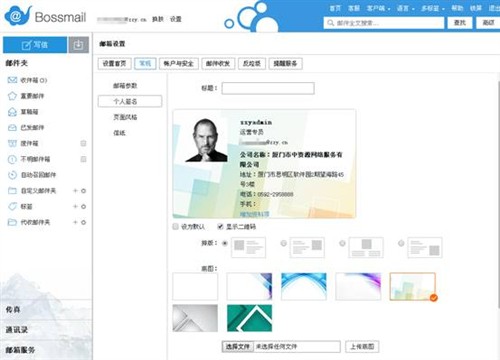Click 退出 log out in top bar
Image resolution: width=500 pixels, height=360 pixels.
pyautogui.click(x=494, y=8)
